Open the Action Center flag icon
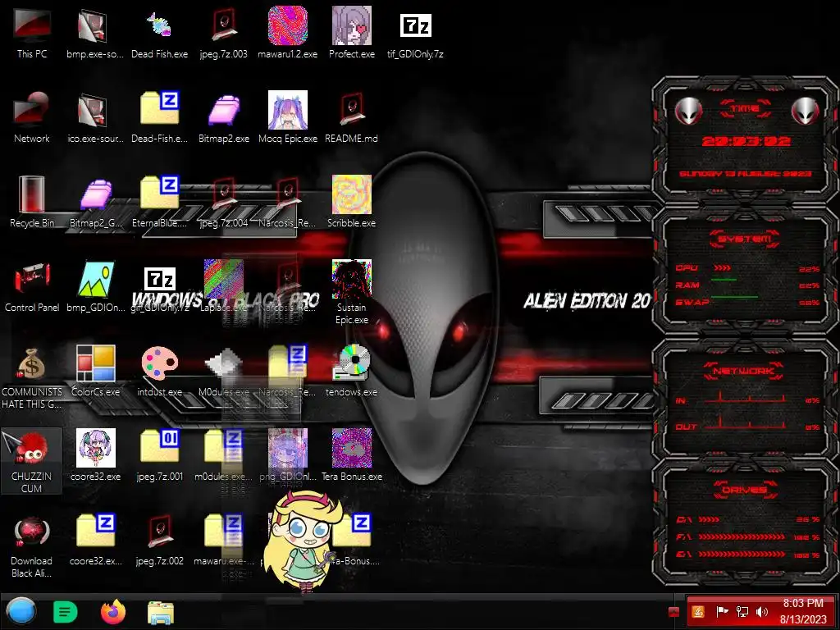Screen dimensions: 840x630 click(722, 611)
